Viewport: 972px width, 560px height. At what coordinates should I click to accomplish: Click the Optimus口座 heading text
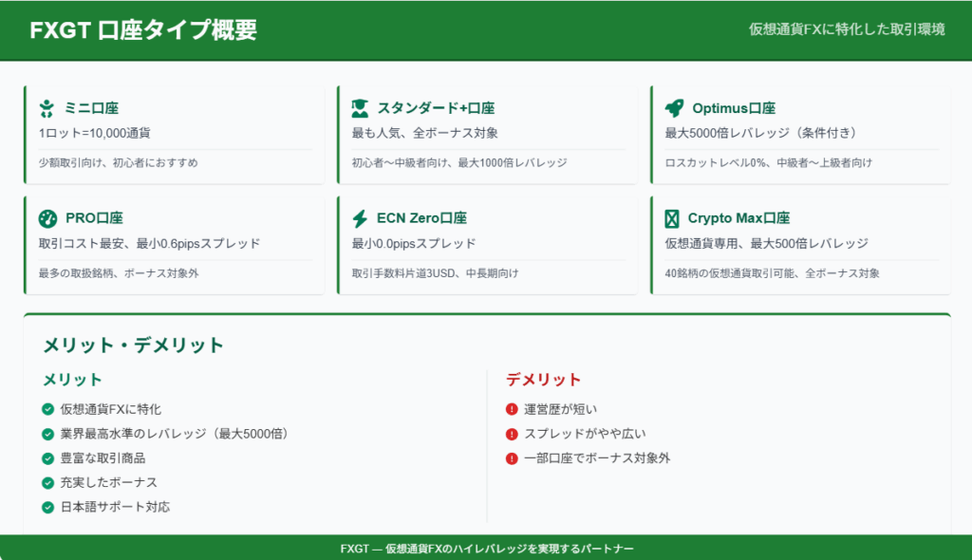[x=734, y=108]
